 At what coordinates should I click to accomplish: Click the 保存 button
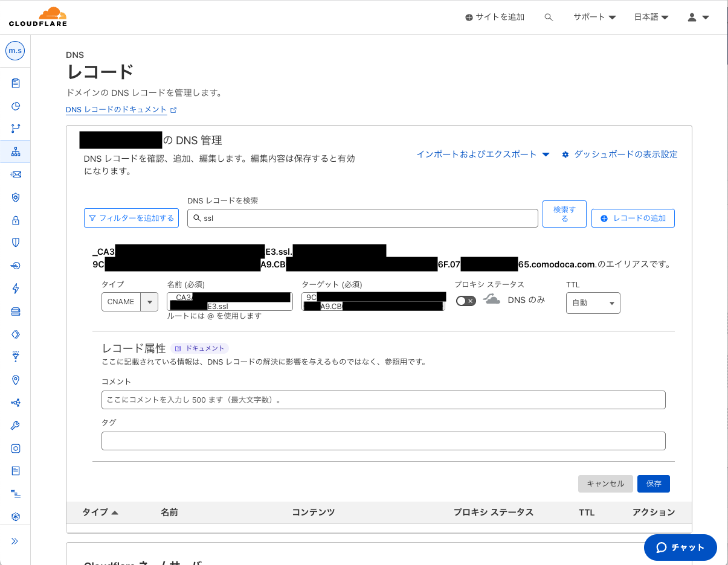click(653, 484)
